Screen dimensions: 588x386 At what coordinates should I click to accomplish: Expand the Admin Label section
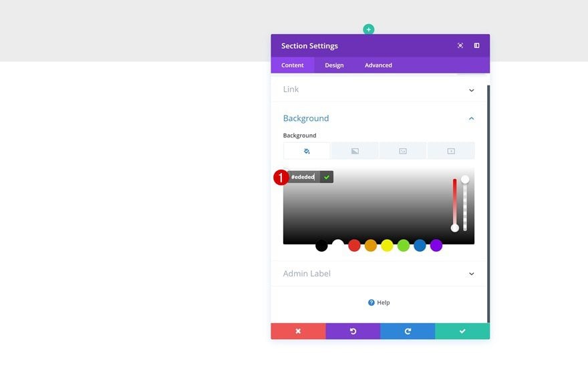pyautogui.click(x=379, y=274)
